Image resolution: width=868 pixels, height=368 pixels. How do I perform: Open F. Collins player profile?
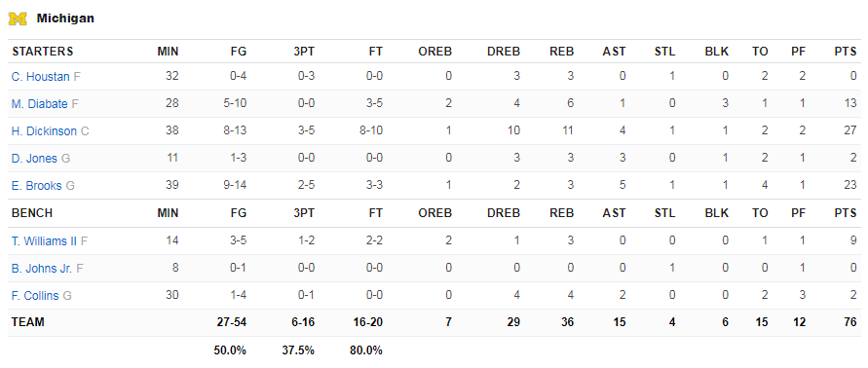(35, 296)
